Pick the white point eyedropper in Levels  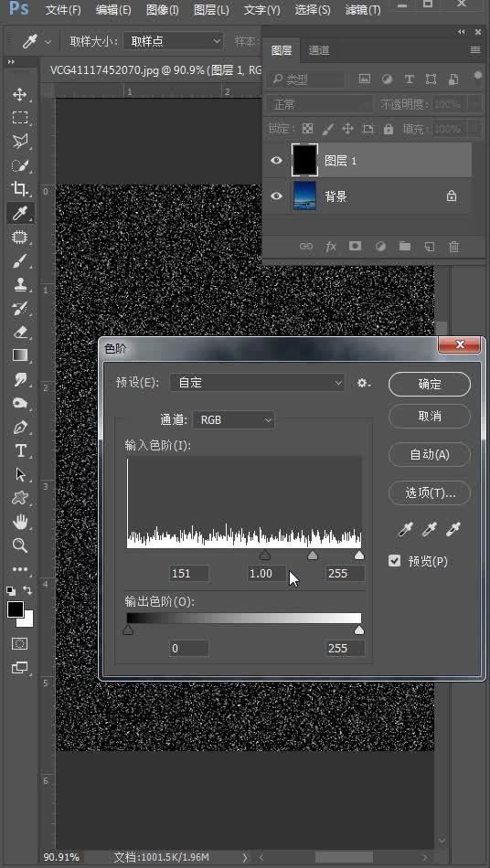(453, 530)
